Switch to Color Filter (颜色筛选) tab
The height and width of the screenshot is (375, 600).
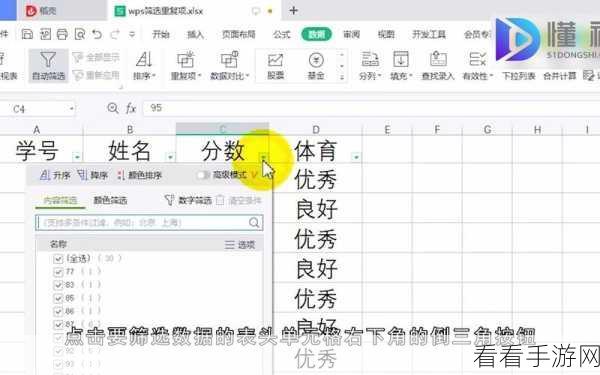(x=110, y=200)
